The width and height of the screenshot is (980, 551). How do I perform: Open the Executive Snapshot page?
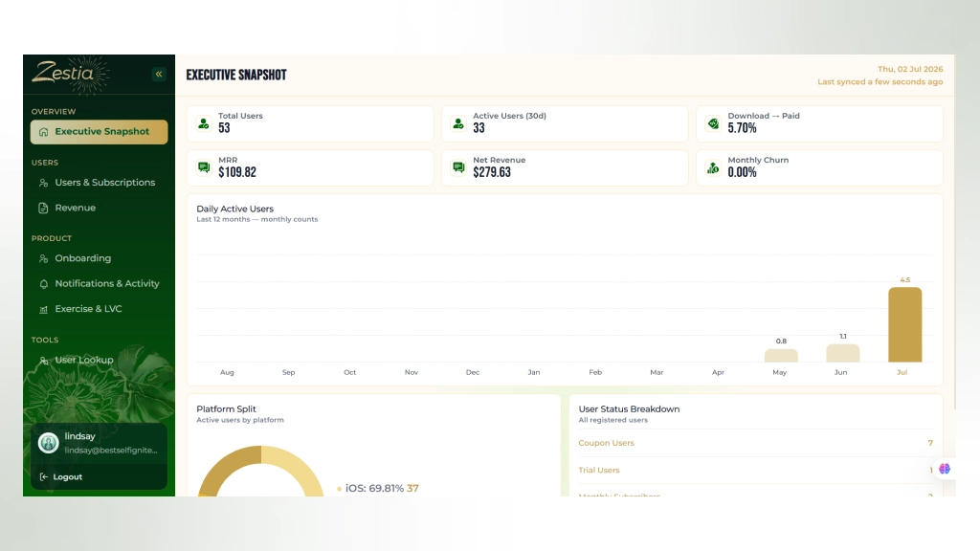click(99, 132)
